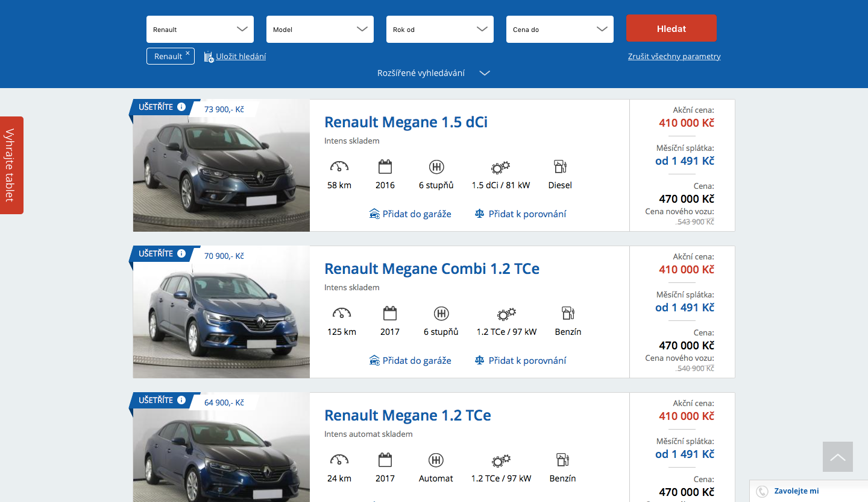Click fuel pump icon above Diesel
Screen dimensions: 868x502
[x=560, y=167]
